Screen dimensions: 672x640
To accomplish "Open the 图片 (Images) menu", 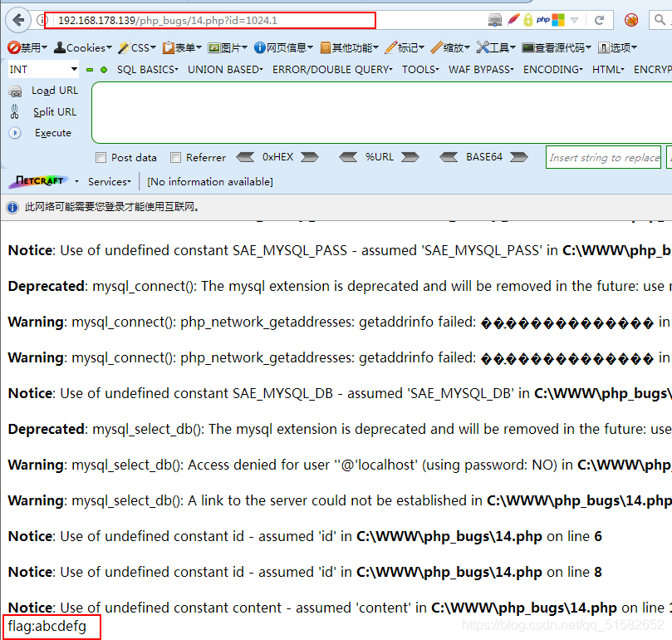I will (228, 47).
